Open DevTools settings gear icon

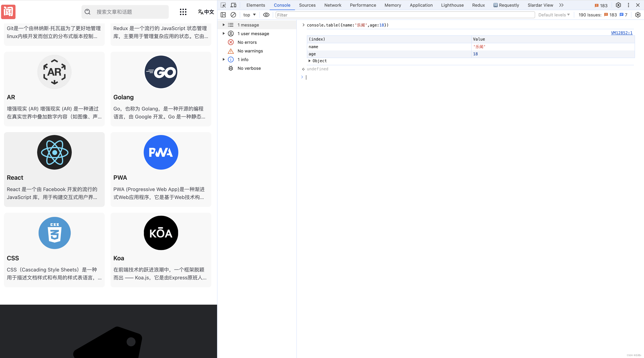(618, 5)
